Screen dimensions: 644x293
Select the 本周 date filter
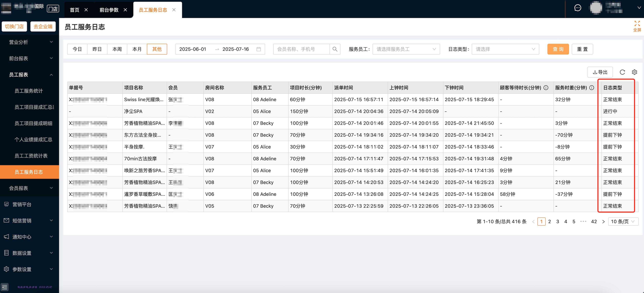[x=117, y=49]
